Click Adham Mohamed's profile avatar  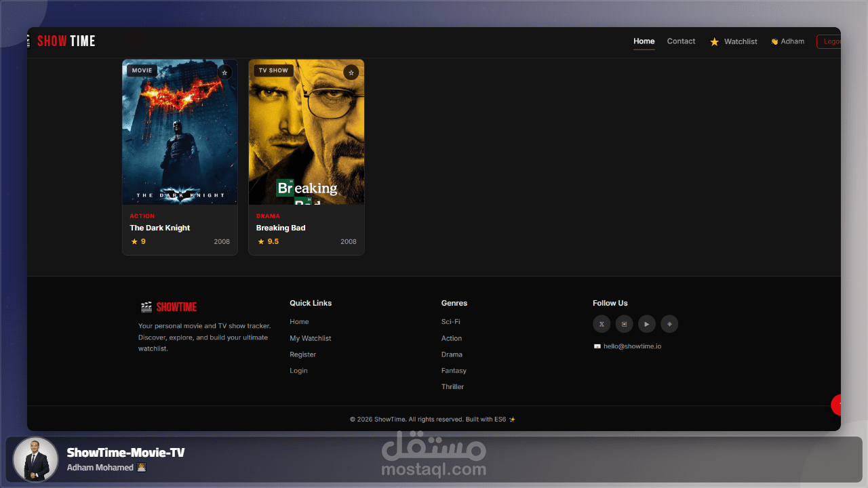[36, 460]
